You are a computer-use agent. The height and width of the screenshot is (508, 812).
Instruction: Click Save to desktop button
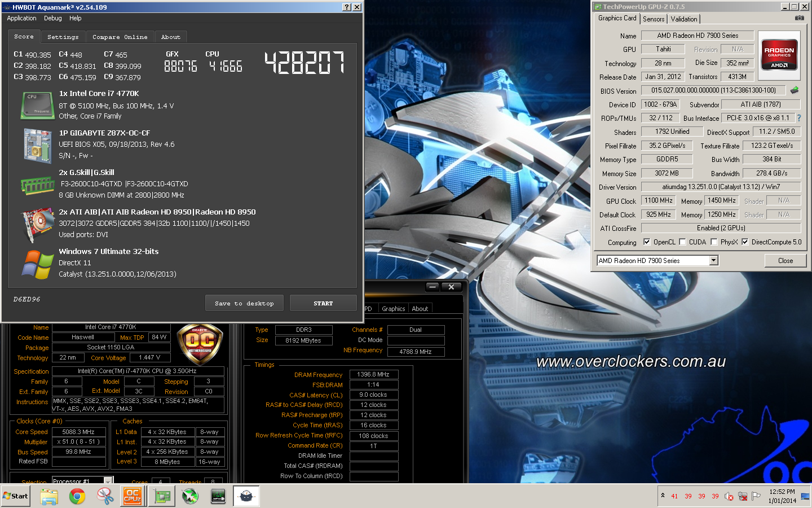click(245, 303)
